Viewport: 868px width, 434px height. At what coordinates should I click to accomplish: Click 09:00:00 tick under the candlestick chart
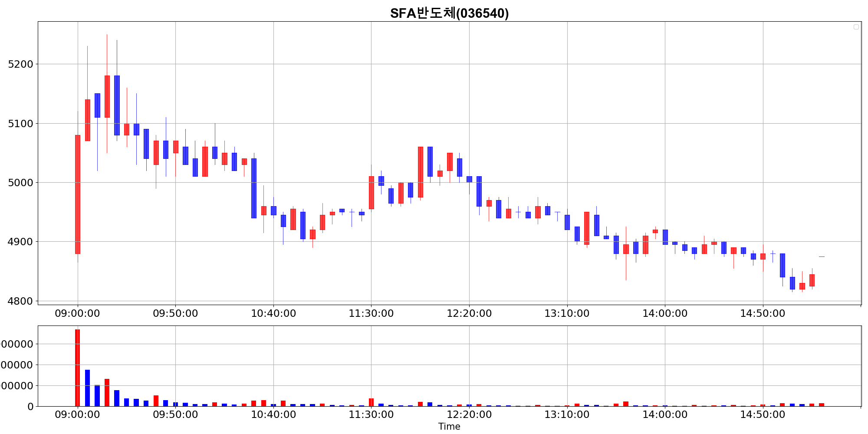[x=77, y=313]
